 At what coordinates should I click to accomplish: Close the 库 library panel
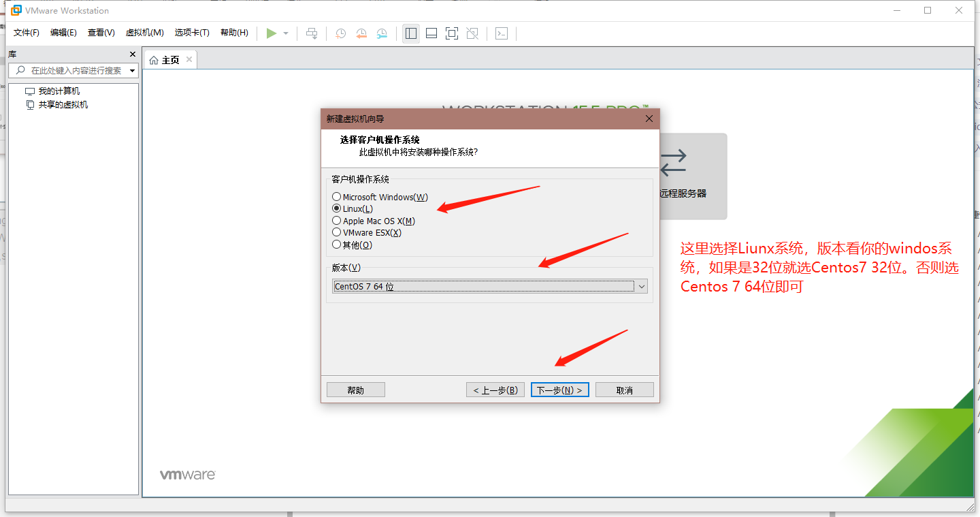(x=133, y=54)
